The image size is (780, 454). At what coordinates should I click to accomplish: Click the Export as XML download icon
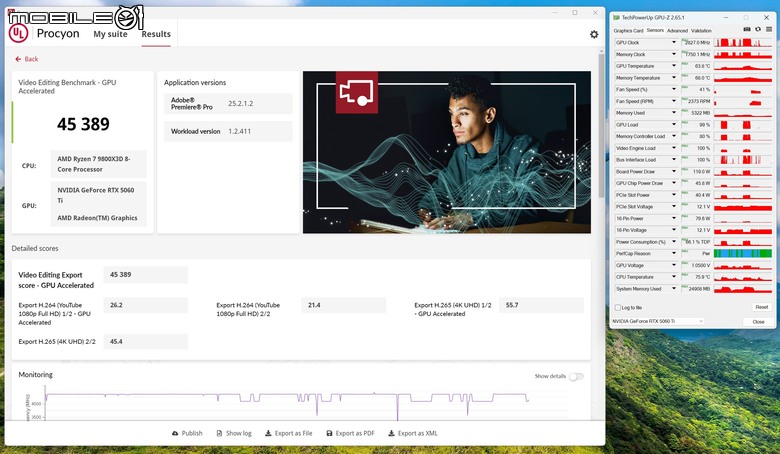(x=391, y=433)
